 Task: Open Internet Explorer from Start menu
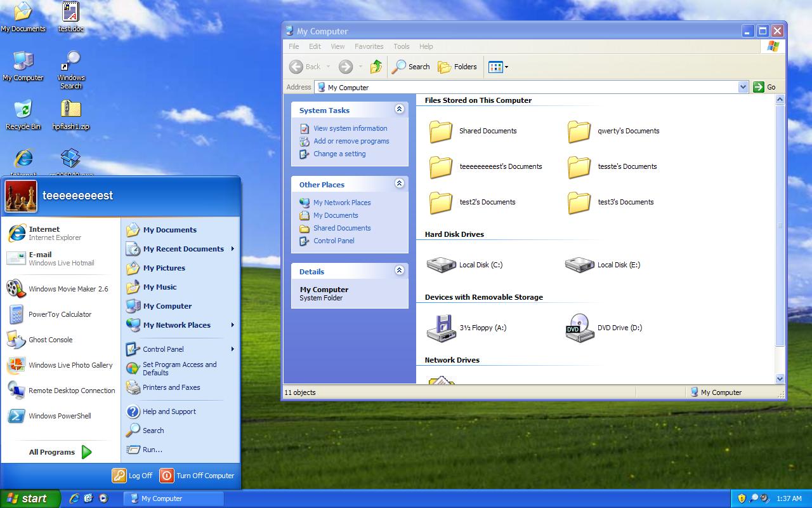(x=61, y=233)
